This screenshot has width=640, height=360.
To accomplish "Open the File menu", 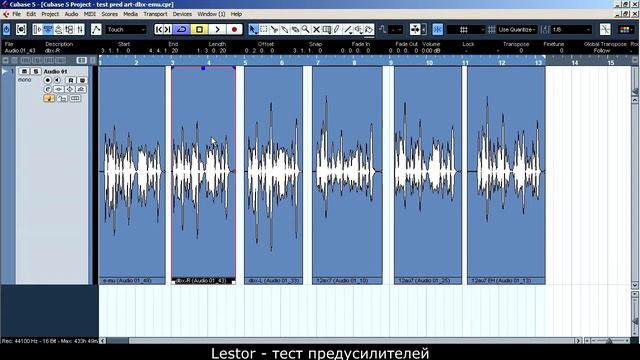I will [16, 14].
